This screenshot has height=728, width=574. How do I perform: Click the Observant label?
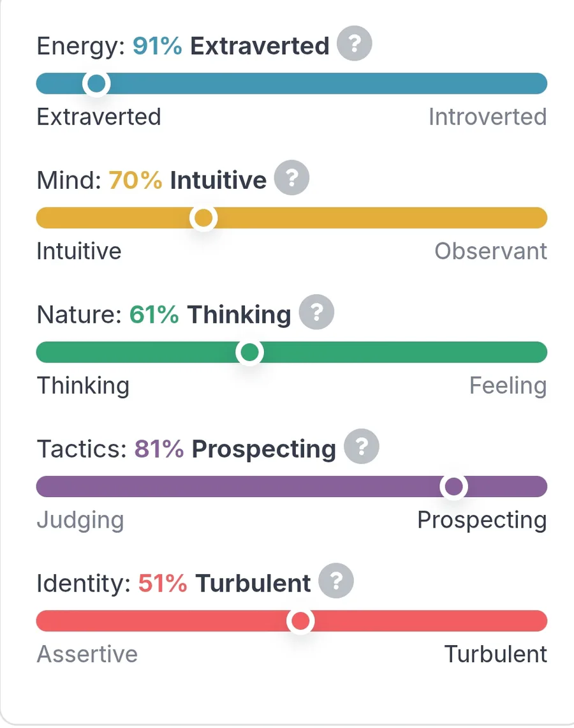pos(491,251)
